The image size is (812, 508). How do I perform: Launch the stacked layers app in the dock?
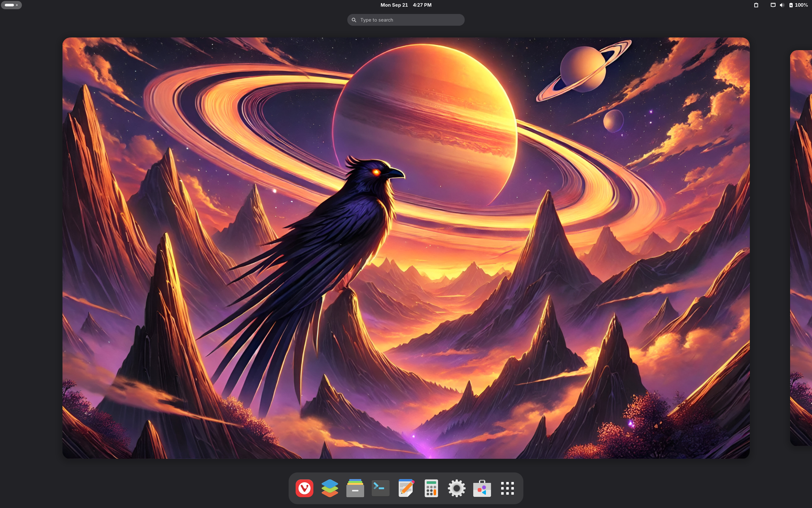tap(330, 488)
